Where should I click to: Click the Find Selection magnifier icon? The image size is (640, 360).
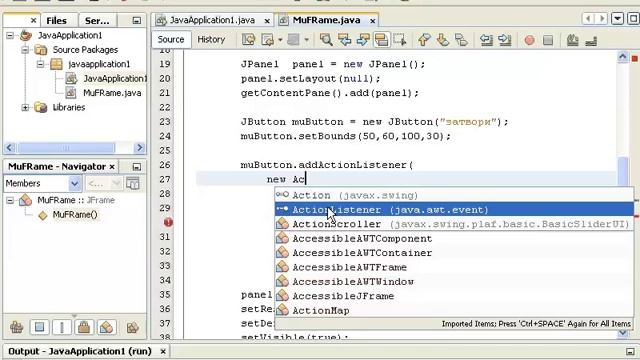(x=326, y=40)
